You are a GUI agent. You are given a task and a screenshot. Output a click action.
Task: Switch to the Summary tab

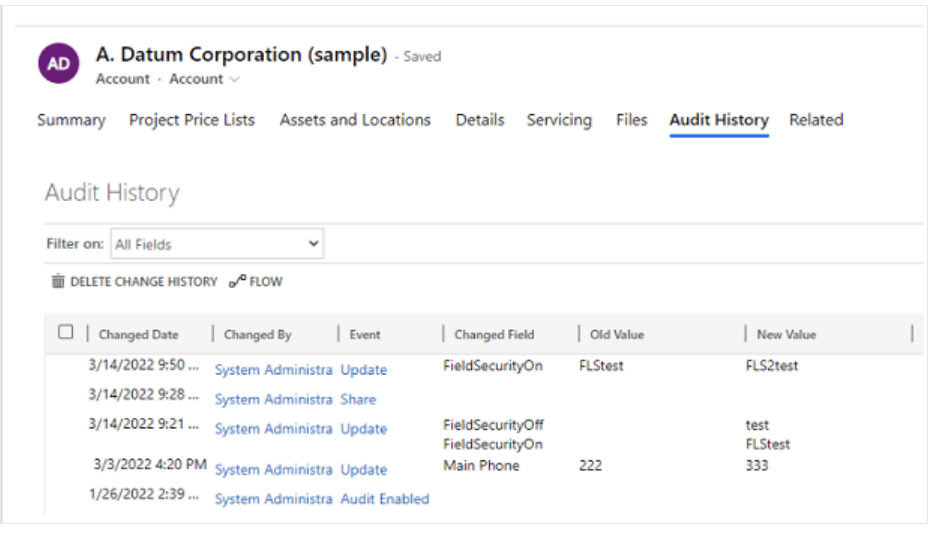71,120
